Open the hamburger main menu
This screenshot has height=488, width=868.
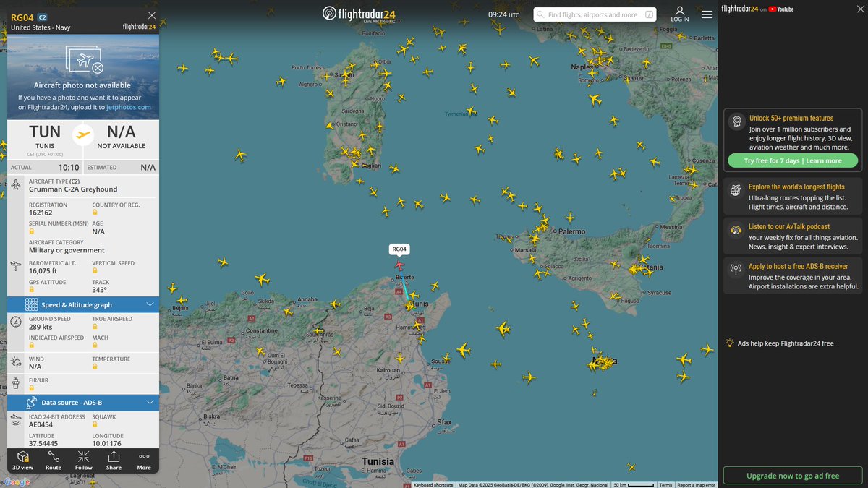point(707,14)
